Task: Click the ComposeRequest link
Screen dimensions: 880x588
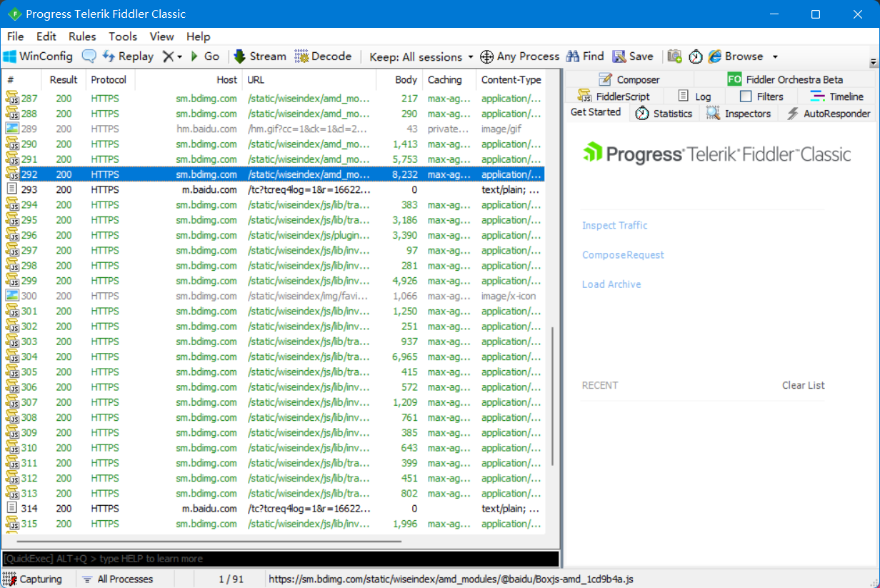Action: click(623, 255)
